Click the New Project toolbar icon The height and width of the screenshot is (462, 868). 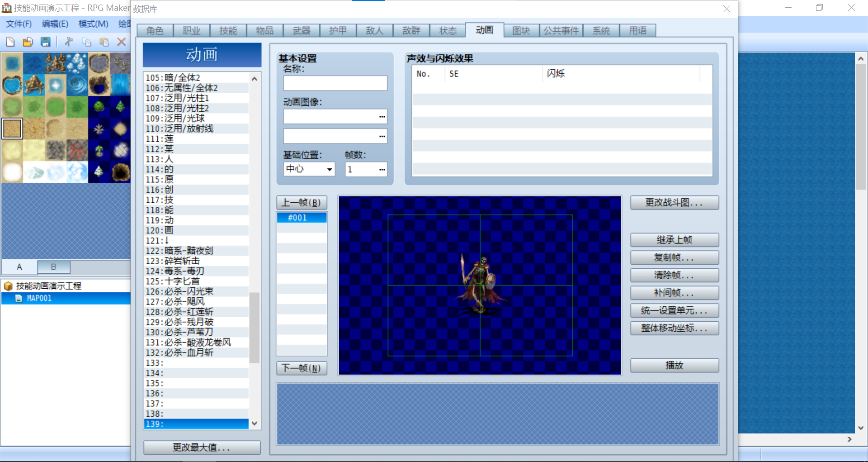10,42
